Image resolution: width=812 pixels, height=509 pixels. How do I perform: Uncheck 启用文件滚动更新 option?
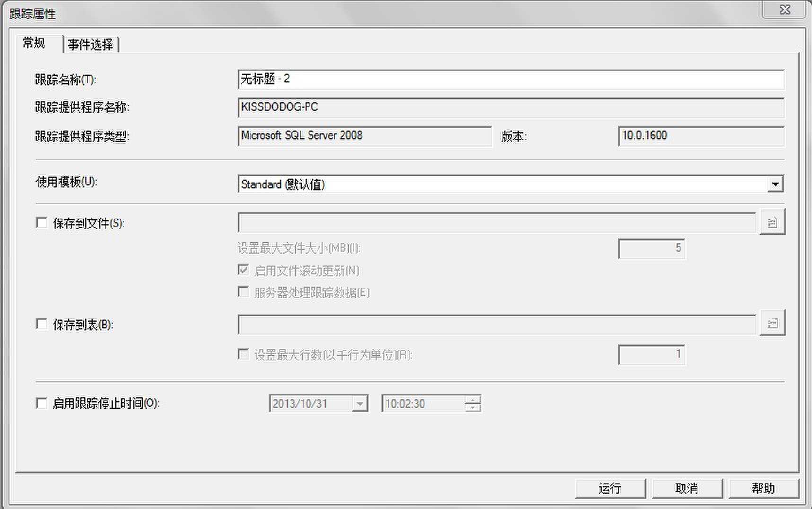[243, 270]
